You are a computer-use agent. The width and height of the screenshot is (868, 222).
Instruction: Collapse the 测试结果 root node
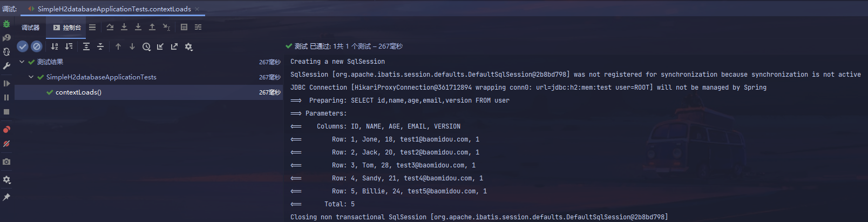tap(22, 62)
